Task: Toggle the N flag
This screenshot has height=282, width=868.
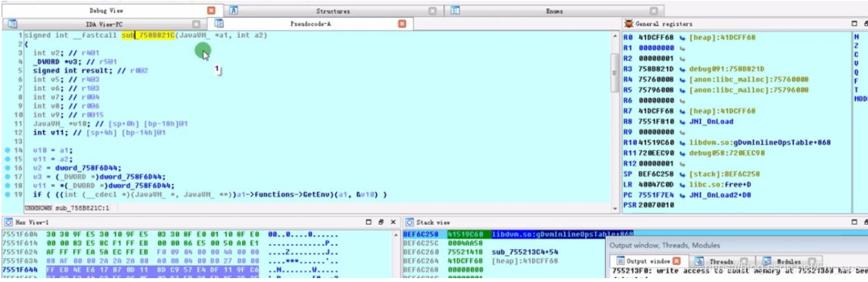Action: point(856,37)
